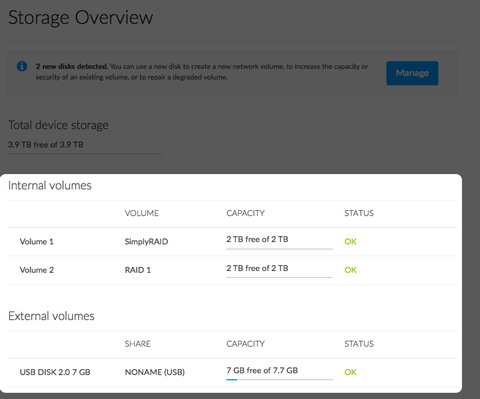The height and width of the screenshot is (399, 480).
Task: Click the NONAME (USB) share name
Action: 155,372
